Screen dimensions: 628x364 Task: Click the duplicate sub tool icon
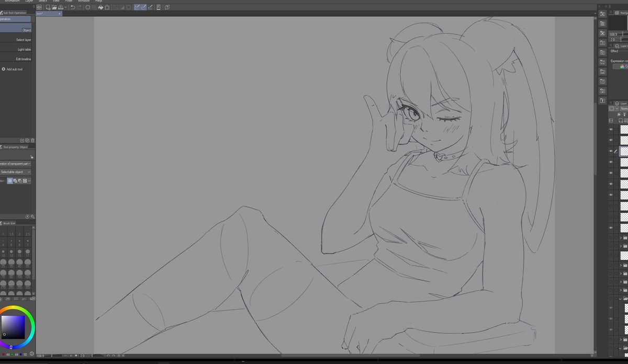click(27, 140)
